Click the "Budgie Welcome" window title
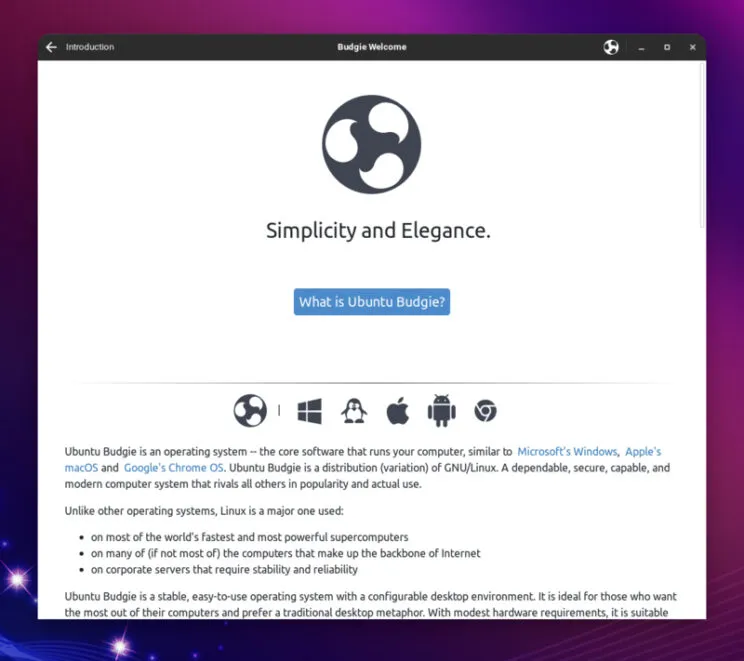Screen dimensions: 744x661 (x=372, y=47)
